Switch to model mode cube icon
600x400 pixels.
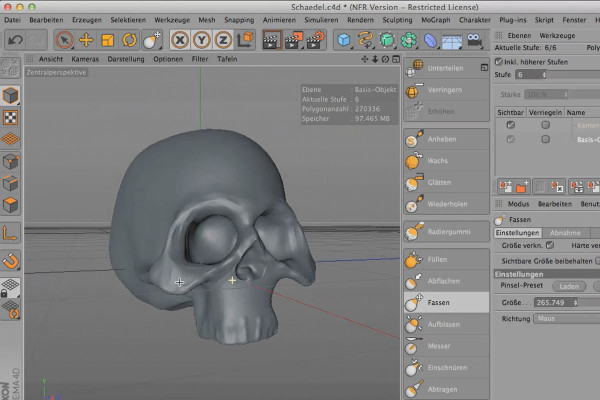(x=10, y=95)
